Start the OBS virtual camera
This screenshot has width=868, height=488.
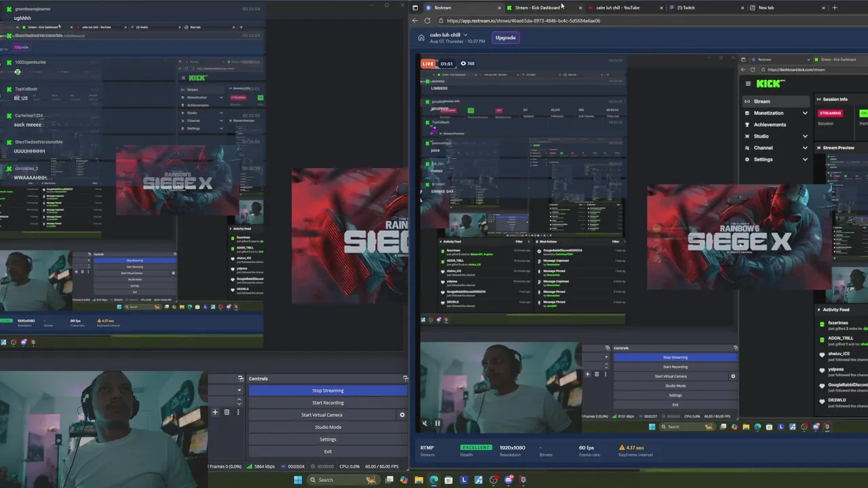(x=322, y=415)
